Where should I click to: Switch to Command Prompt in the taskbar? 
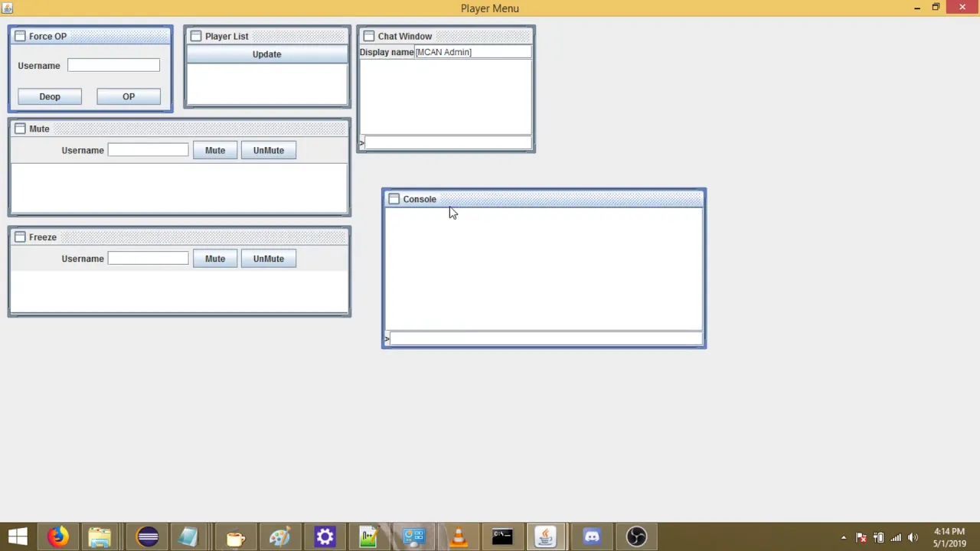pyautogui.click(x=502, y=536)
